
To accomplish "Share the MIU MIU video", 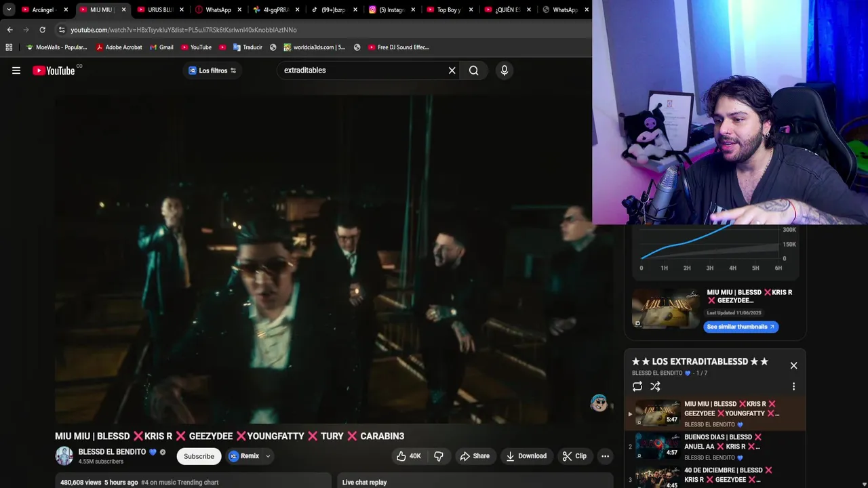I will coord(475,456).
